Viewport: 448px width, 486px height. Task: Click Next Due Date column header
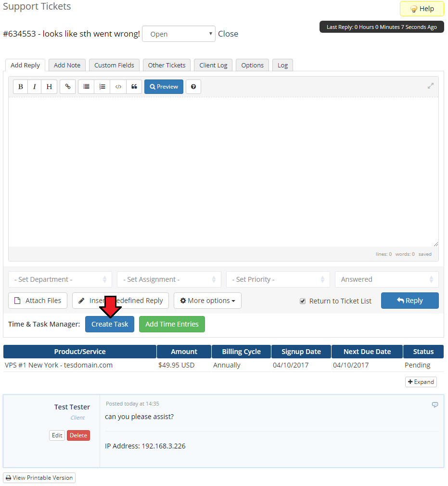click(x=367, y=352)
